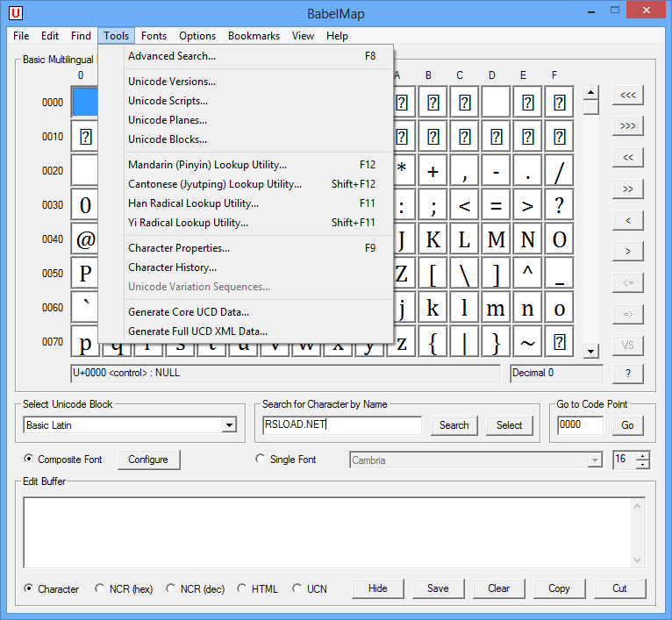This screenshot has height=620, width=672.
Task: Click the Save button
Action: click(x=438, y=588)
